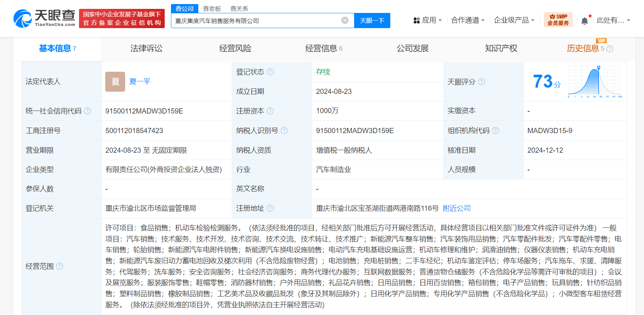644x315 pixels.
Task: Click the 天眼一下 search button
Action: tap(372, 20)
